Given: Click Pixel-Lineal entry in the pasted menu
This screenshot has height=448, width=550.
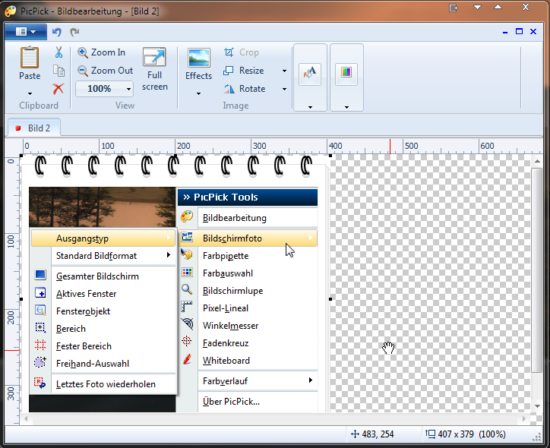Looking at the screenshot, I should tap(226, 308).
